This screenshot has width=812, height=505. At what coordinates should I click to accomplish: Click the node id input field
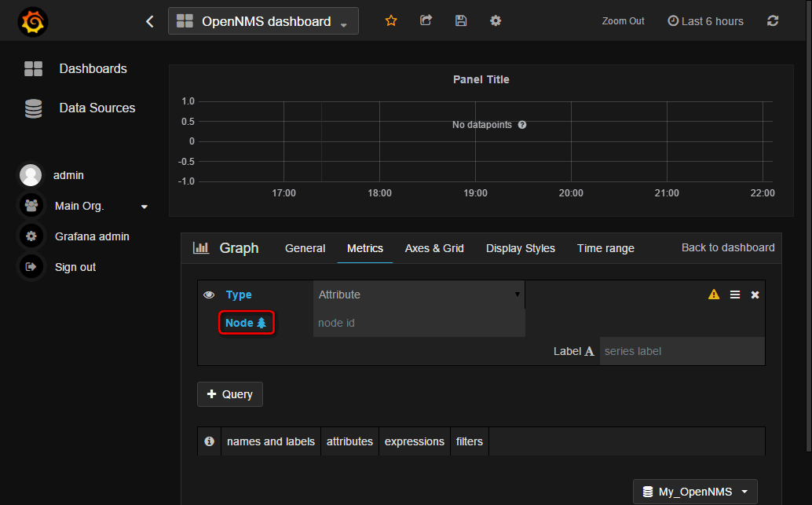pos(419,323)
